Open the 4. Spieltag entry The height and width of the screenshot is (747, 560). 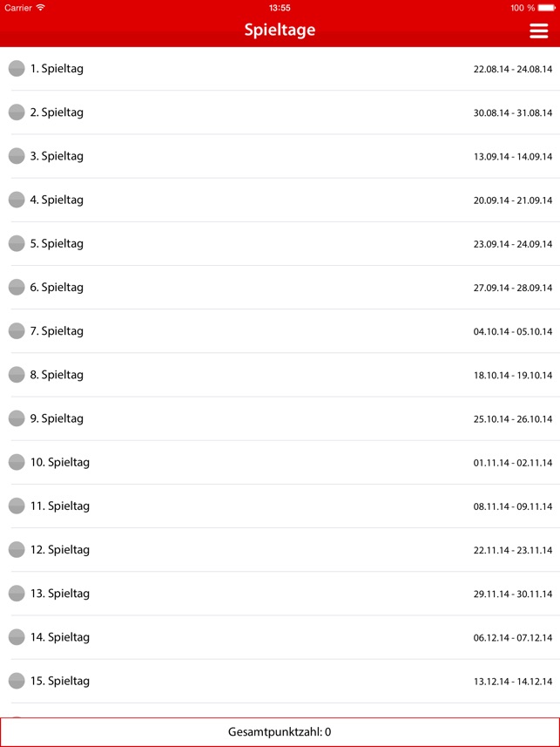click(280, 200)
